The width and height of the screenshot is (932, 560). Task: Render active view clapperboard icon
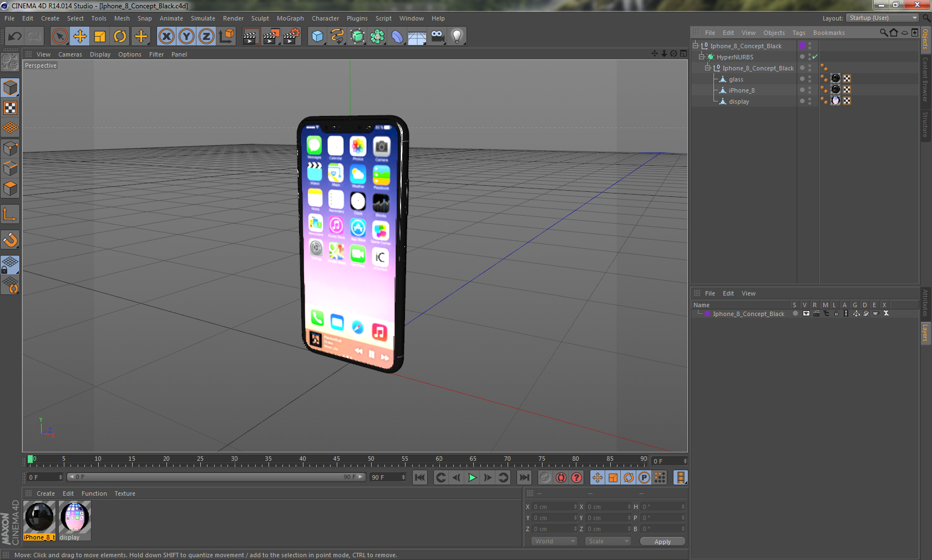point(251,37)
